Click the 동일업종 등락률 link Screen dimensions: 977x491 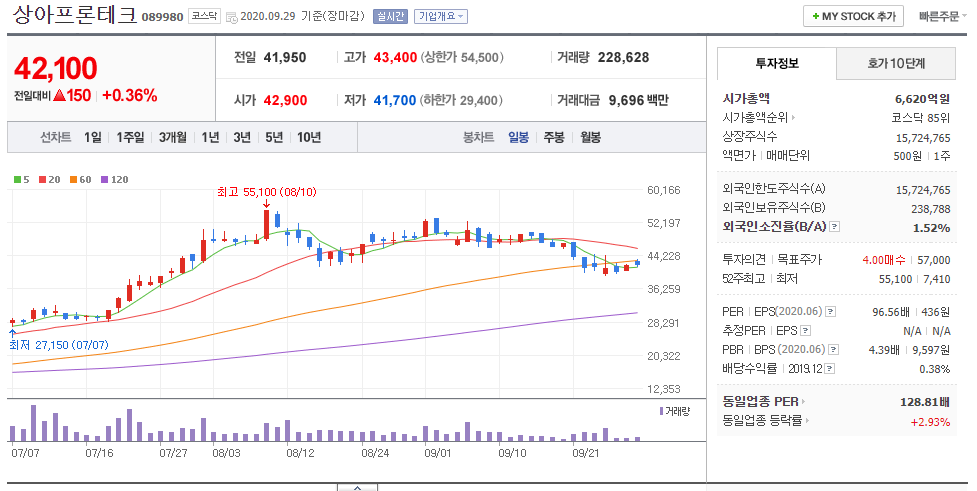click(762, 421)
